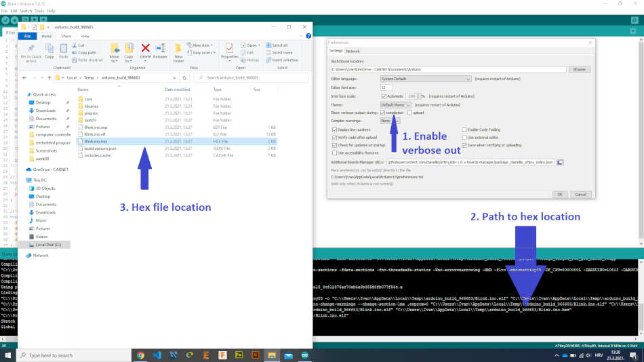The height and width of the screenshot is (362, 644).
Task: Open the Arduino Tools menu
Action: [39, 11]
